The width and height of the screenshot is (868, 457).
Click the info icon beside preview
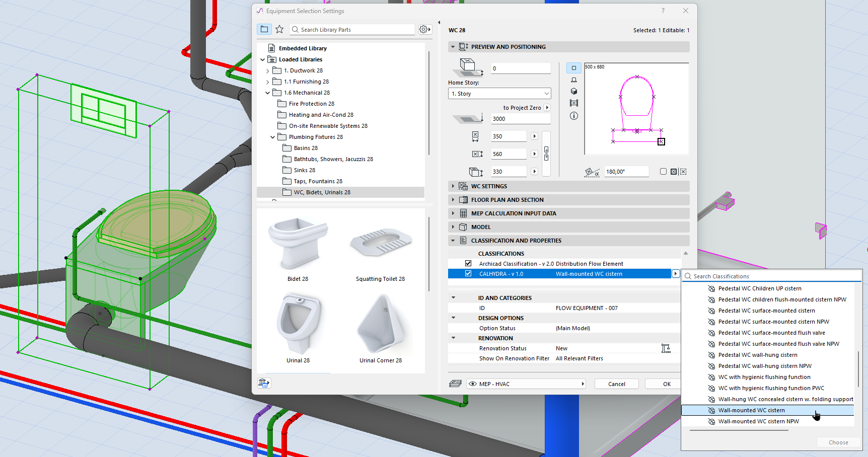[x=573, y=116]
